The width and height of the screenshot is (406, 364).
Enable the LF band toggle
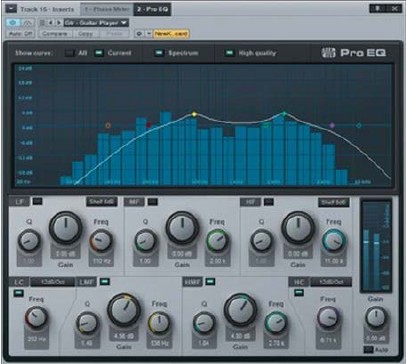point(37,201)
